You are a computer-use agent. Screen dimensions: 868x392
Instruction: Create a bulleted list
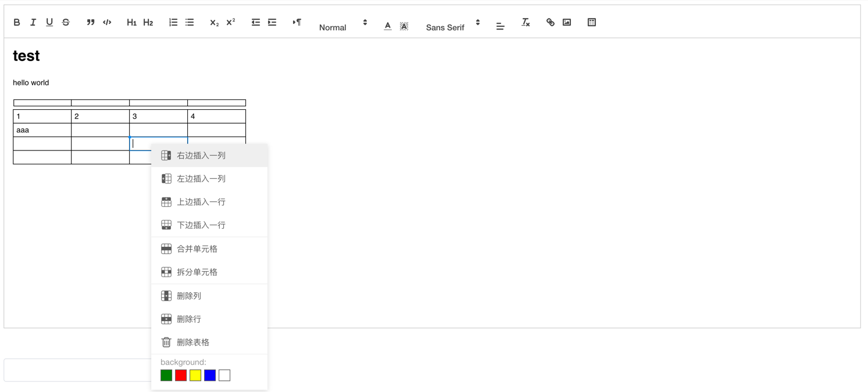click(x=190, y=22)
